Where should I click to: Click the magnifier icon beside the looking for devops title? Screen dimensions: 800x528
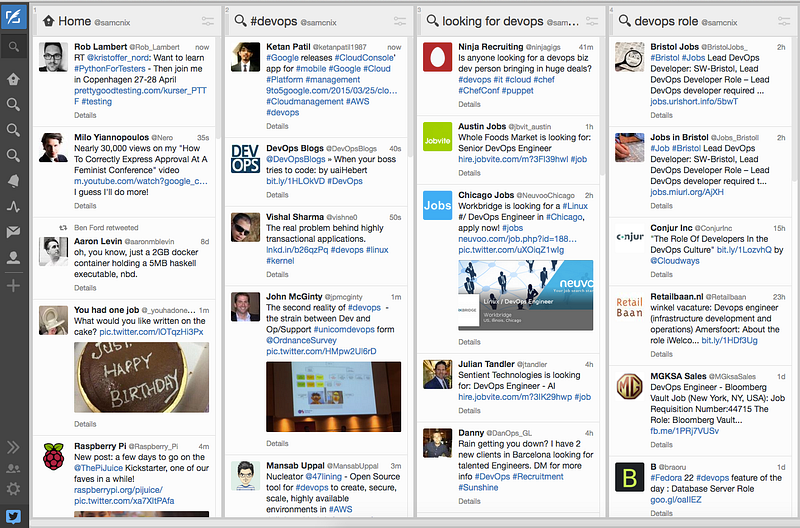pyautogui.click(x=432, y=21)
